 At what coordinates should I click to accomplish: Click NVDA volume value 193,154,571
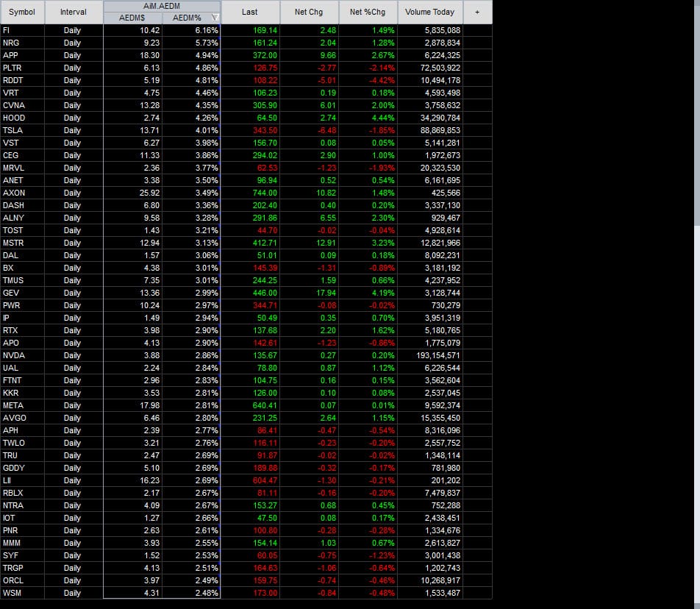438,355
